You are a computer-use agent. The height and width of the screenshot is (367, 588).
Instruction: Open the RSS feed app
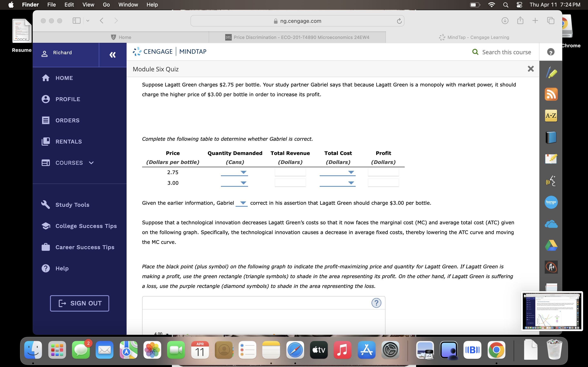[551, 94]
